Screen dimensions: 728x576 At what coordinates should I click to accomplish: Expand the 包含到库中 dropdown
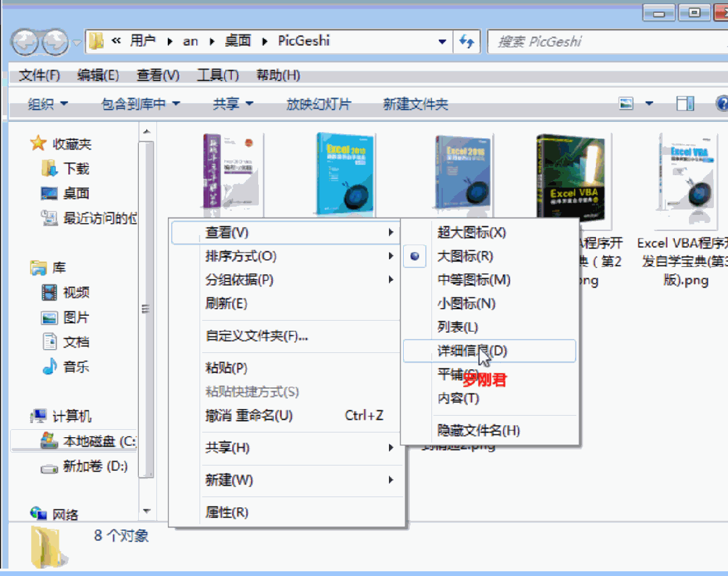click(141, 104)
